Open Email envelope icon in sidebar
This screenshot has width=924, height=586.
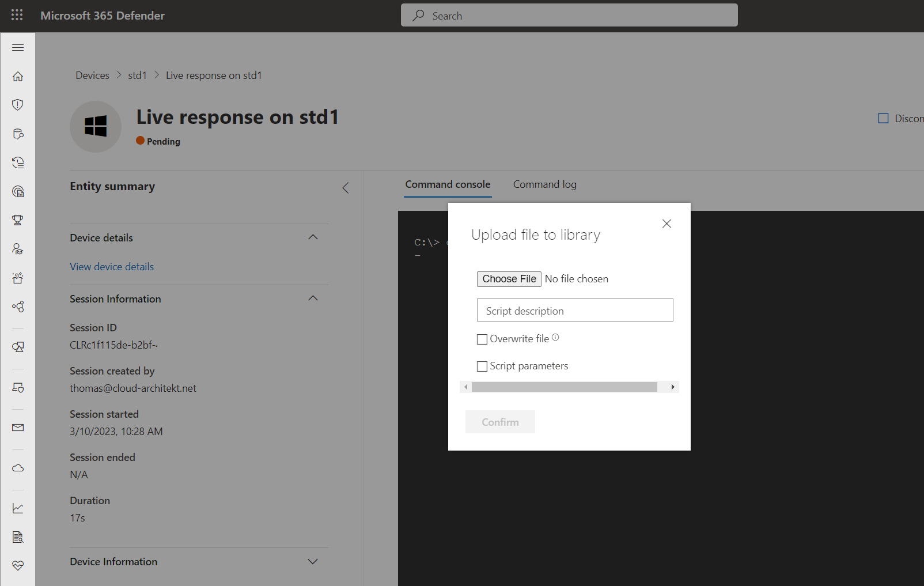tap(18, 428)
